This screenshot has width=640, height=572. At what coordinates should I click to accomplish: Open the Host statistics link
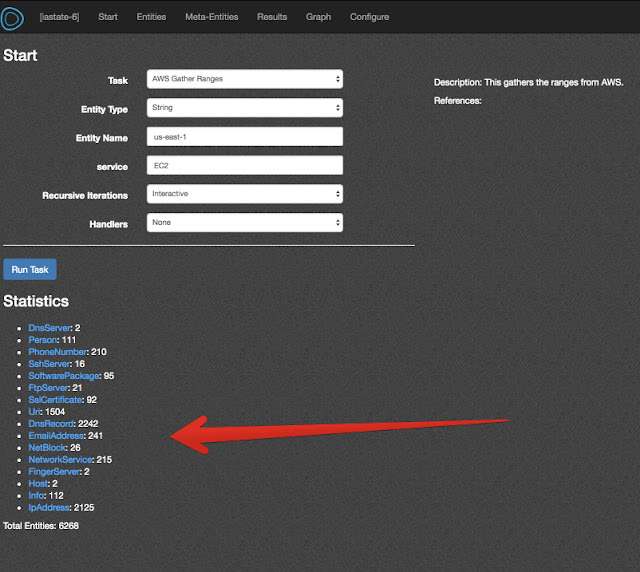coord(38,483)
